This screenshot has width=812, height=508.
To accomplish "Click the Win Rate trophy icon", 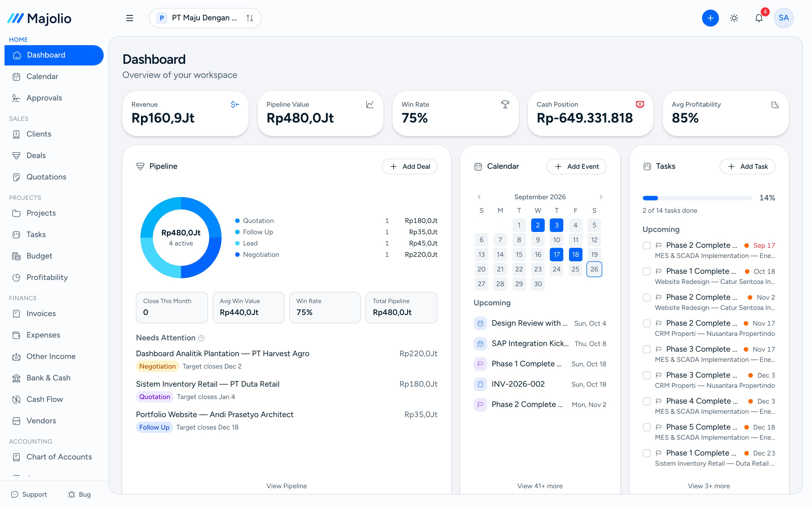I will (505, 104).
